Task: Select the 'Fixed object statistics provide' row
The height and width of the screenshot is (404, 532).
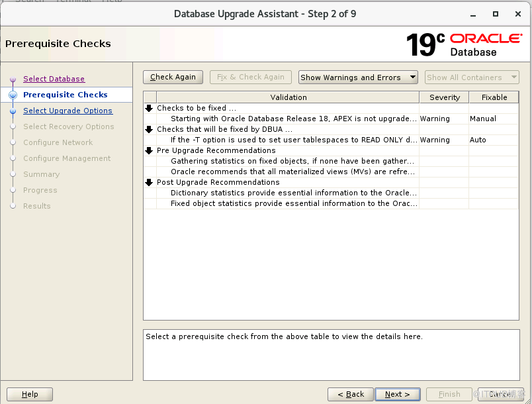Action: pos(331,203)
